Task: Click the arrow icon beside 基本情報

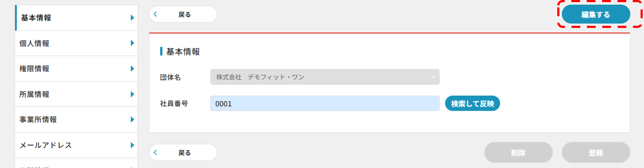Action: click(132, 18)
